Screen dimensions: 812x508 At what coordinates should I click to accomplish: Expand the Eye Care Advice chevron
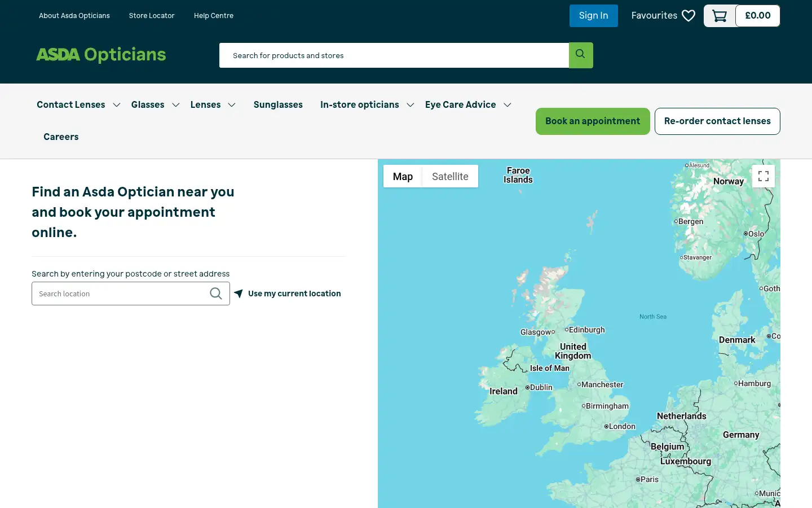pyautogui.click(x=507, y=105)
